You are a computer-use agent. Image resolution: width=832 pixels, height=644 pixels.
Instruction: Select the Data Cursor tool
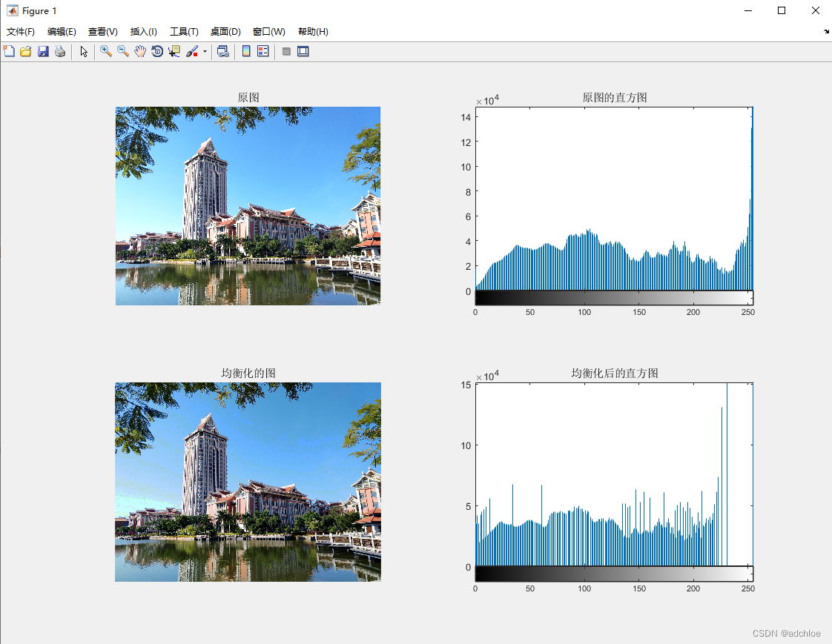(174, 51)
